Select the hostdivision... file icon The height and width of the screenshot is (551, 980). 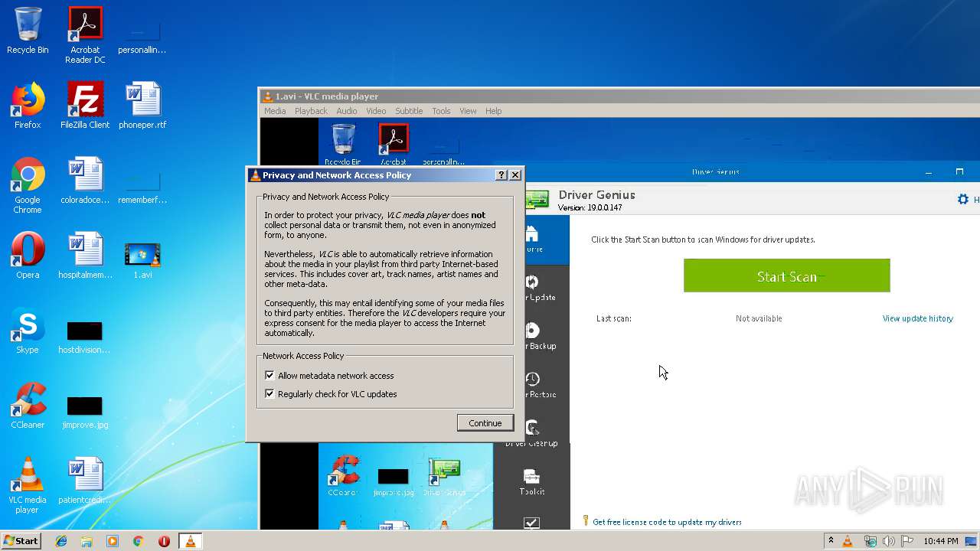(85, 337)
